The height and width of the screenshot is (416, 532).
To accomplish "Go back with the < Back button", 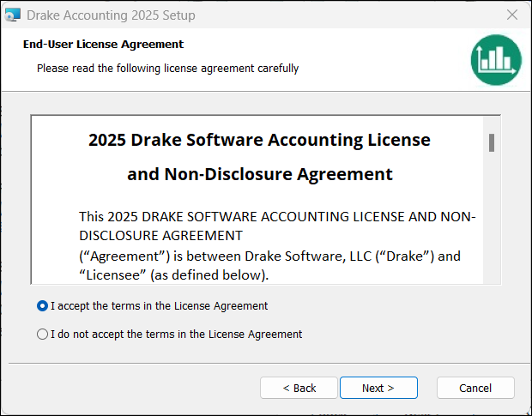I will click(299, 388).
